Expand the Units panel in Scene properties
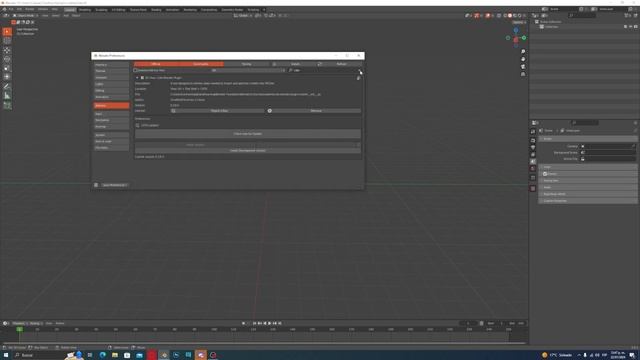 click(x=588, y=167)
